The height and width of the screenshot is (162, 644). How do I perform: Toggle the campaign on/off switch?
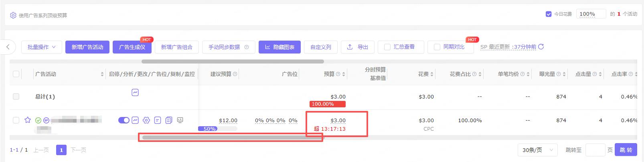(x=124, y=120)
